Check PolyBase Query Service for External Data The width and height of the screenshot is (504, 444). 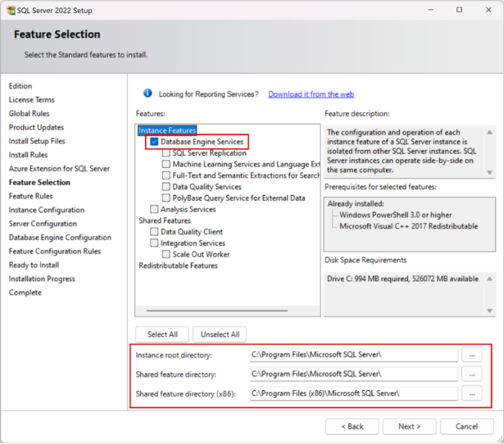(x=166, y=198)
